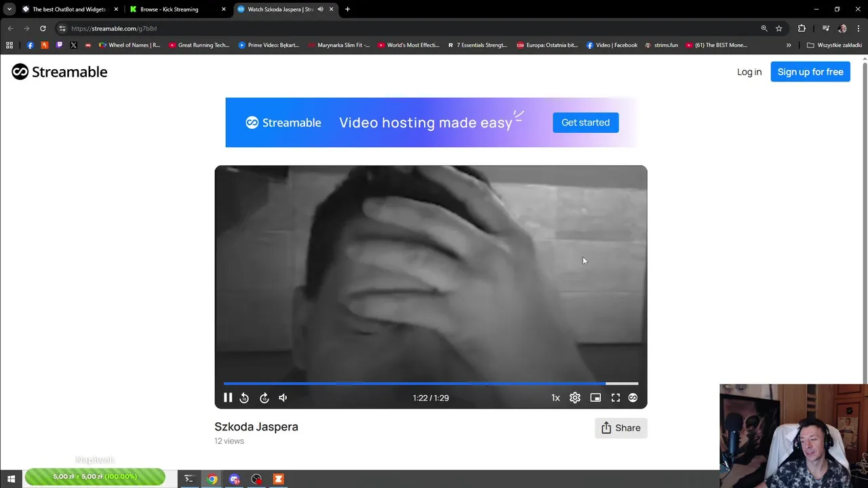868x488 pixels.
Task: Enable picture-in-picture mode
Action: tap(595, 398)
